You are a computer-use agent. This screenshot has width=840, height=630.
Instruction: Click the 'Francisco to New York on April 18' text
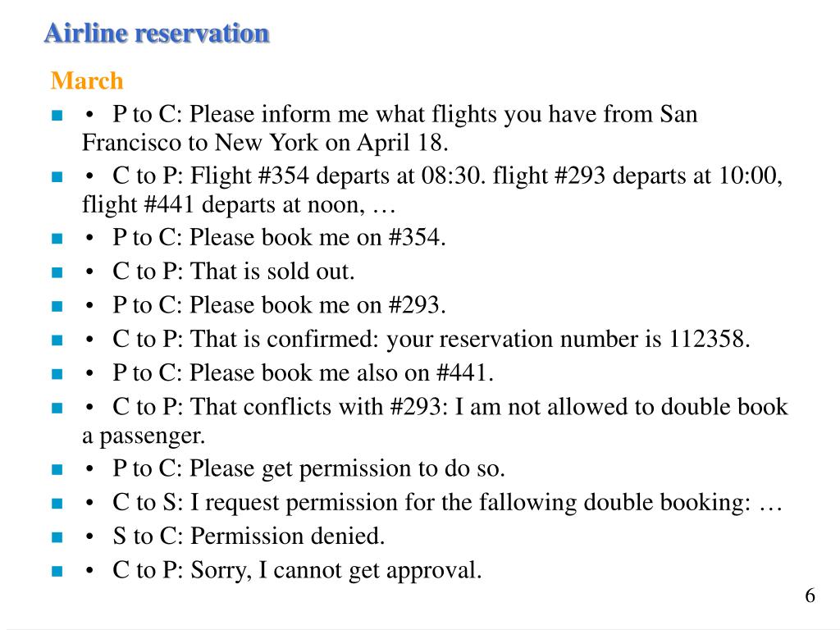click(x=265, y=143)
